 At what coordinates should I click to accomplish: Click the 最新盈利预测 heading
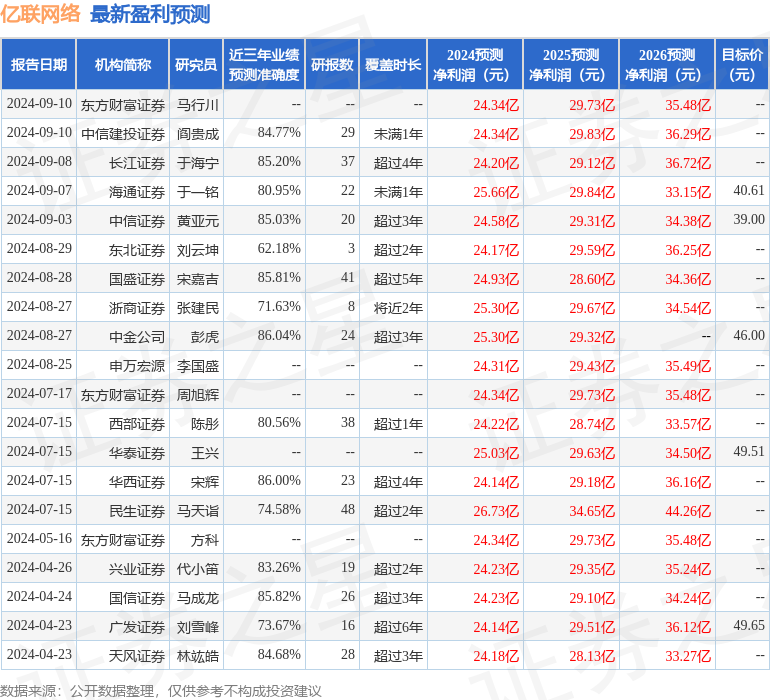pyautogui.click(x=150, y=14)
